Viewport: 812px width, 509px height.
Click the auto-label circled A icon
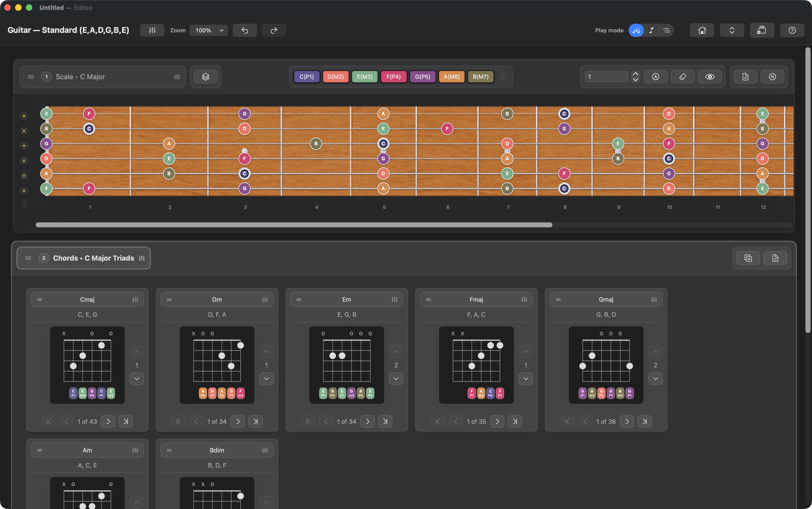[x=655, y=77]
